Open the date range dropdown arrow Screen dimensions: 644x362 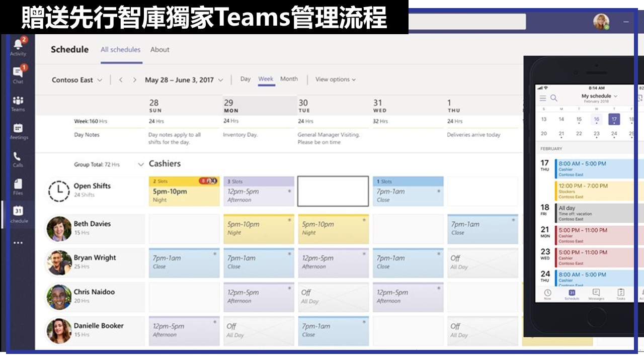coord(221,80)
